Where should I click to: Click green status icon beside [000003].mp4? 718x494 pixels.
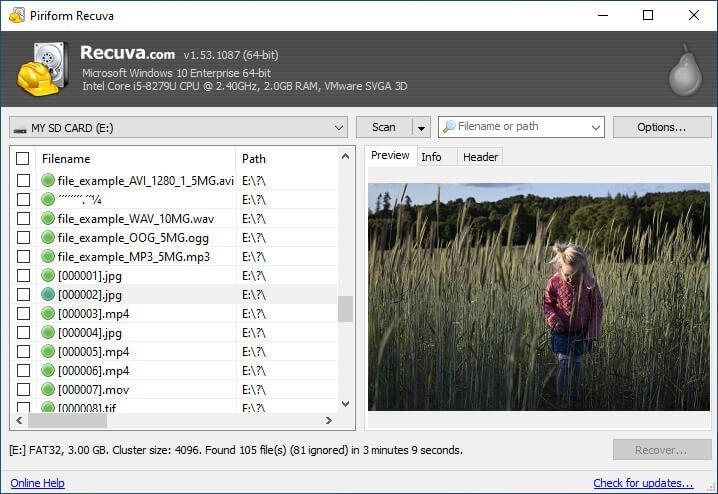(48, 314)
